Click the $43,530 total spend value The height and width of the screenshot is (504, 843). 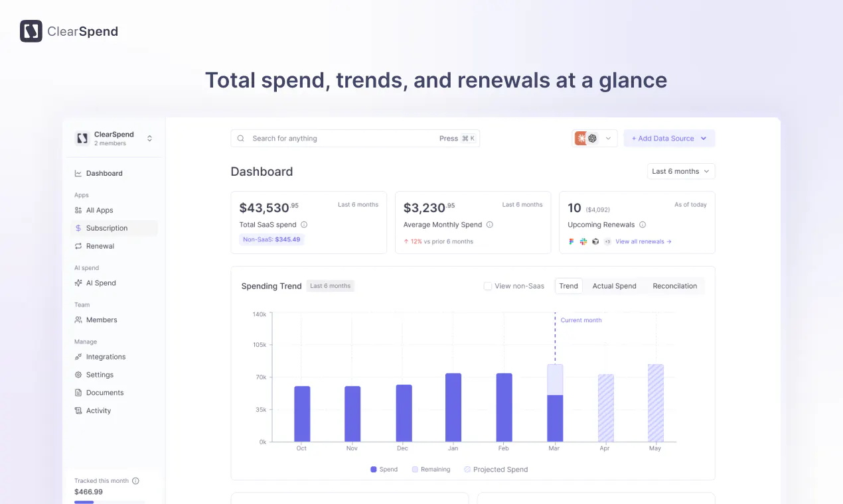pos(269,208)
